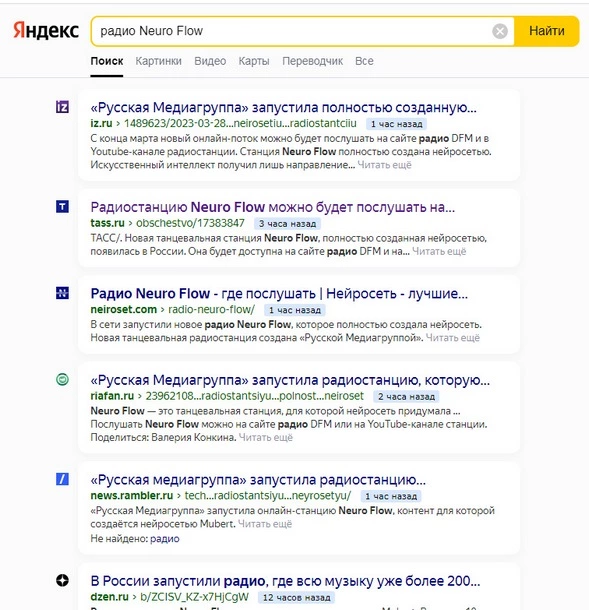
Task: Click the 1 час назад badge on iz.ru result
Action: pyautogui.click(x=396, y=124)
